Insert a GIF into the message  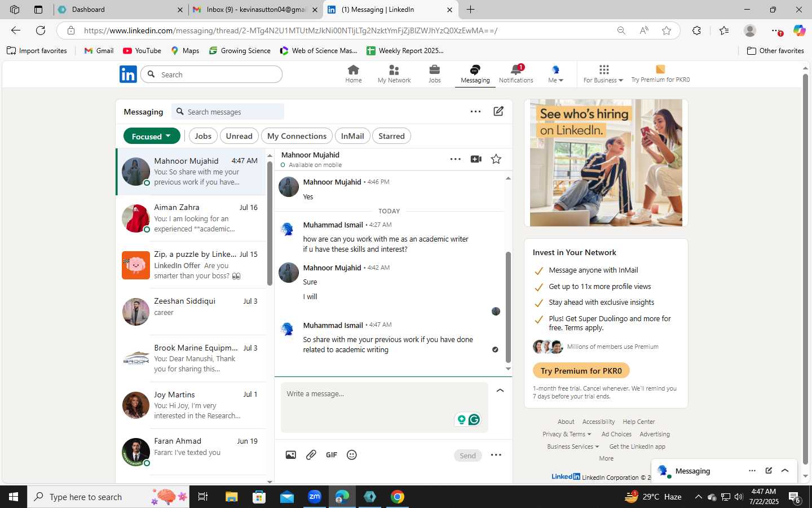pyautogui.click(x=332, y=455)
